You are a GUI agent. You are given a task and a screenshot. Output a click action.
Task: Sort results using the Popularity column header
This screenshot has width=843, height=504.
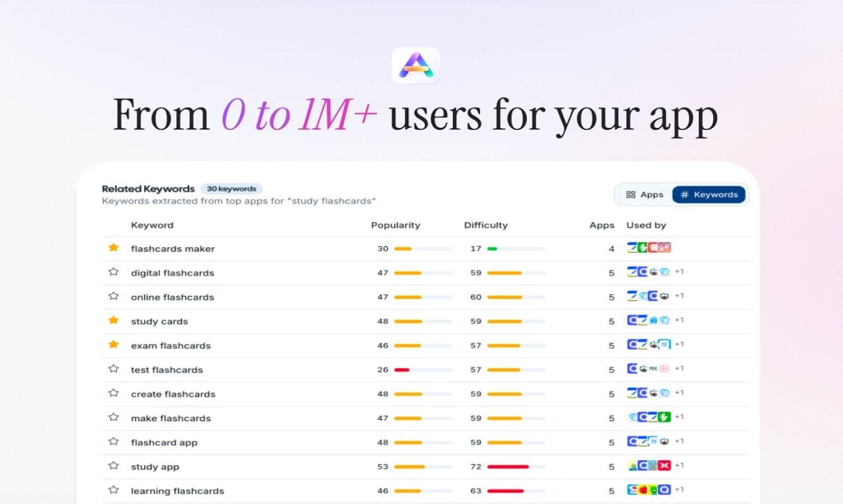(x=396, y=225)
